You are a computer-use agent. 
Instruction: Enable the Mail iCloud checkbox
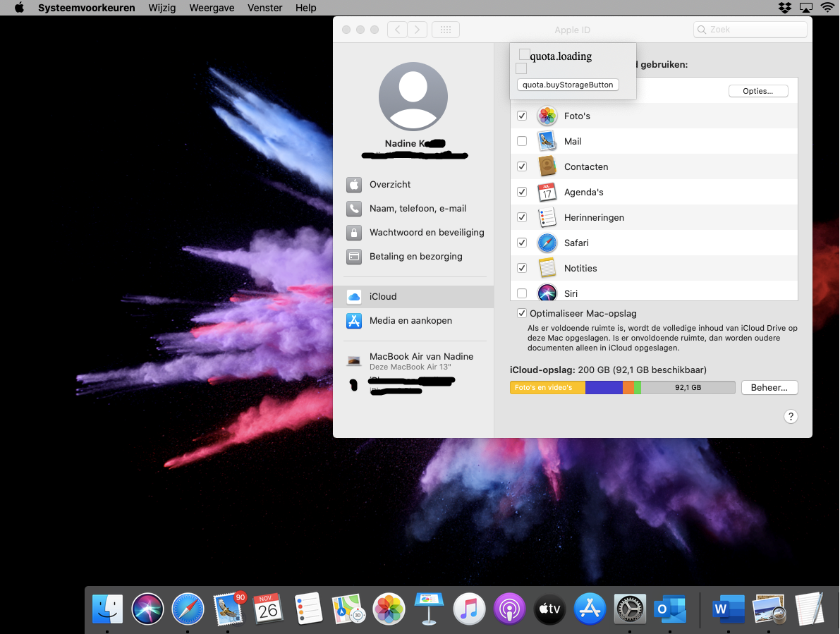coord(522,141)
